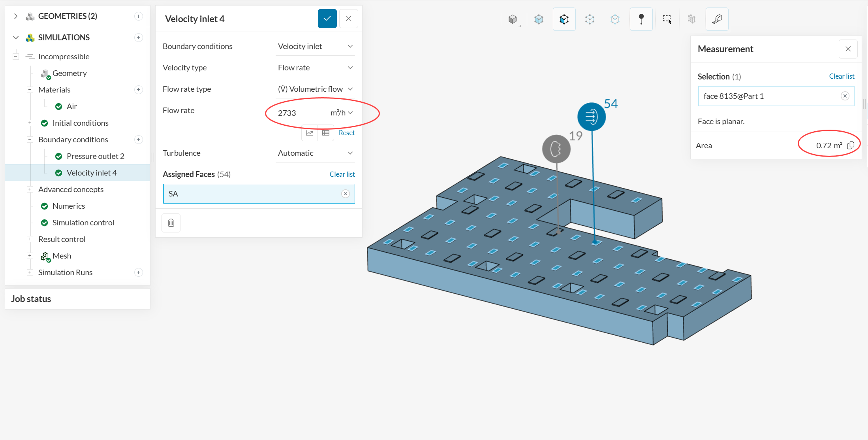
Task: Switch to node selection mode icon
Action: click(x=615, y=19)
